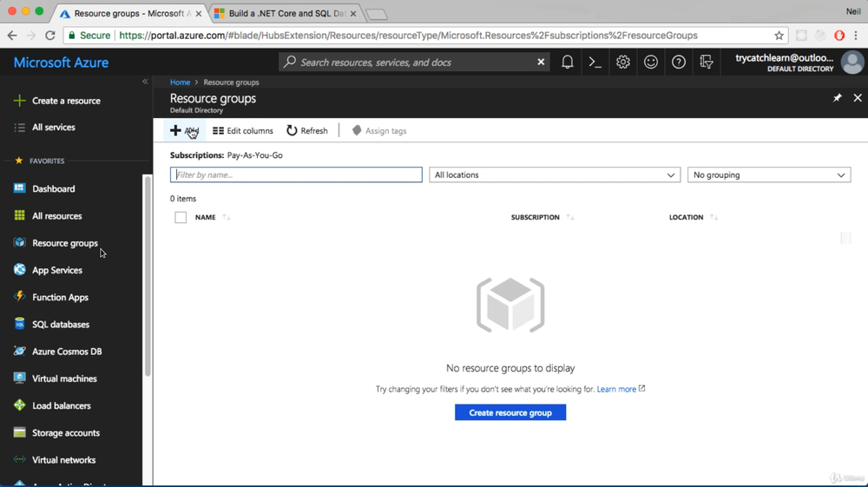Click the SQL databases icon
868x487 pixels.
click(x=19, y=324)
